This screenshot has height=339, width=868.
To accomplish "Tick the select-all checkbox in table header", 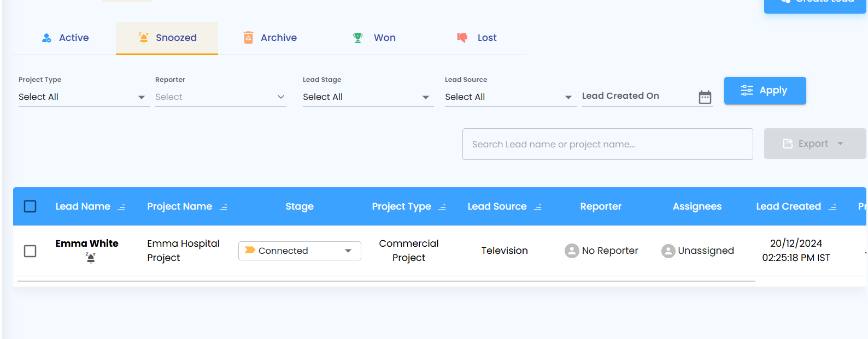I will tap(30, 206).
